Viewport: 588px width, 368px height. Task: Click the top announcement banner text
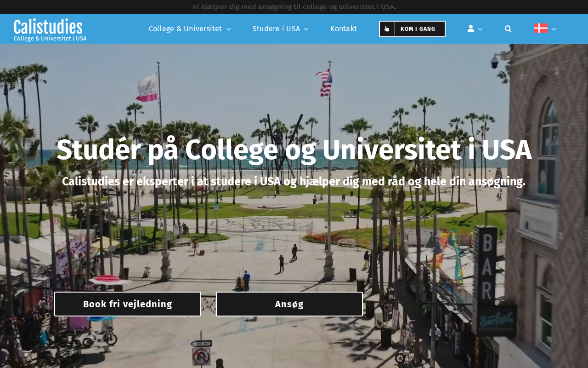294,6
